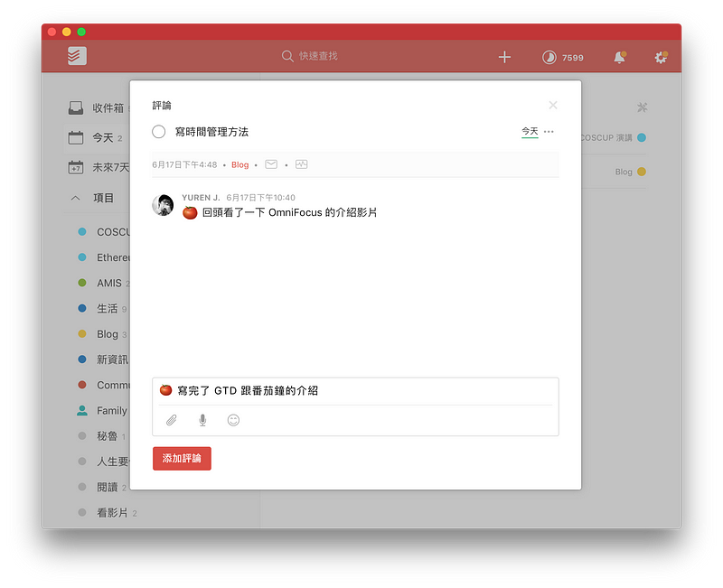Click the plus icon to add task
Screen dimensions: 723x588
[x=504, y=57]
